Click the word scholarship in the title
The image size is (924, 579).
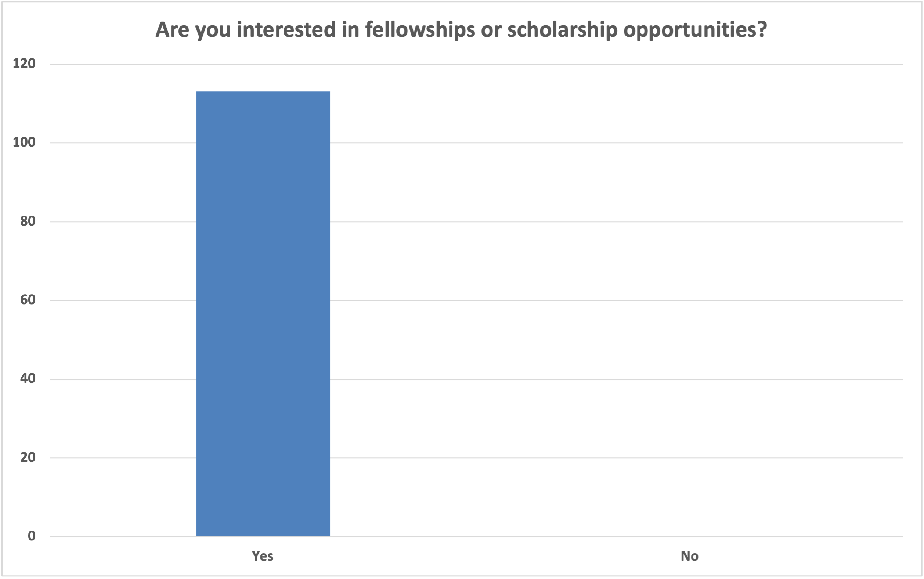pyautogui.click(x=562, y=30)
